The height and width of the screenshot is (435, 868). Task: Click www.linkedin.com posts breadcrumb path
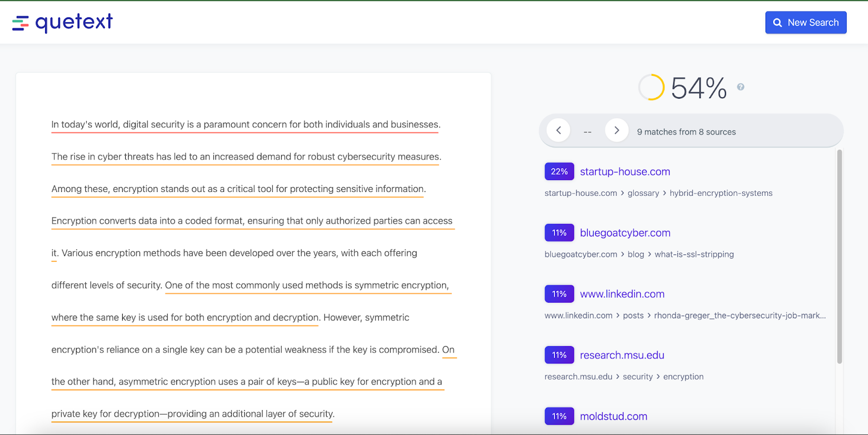(x=685, y=316)
